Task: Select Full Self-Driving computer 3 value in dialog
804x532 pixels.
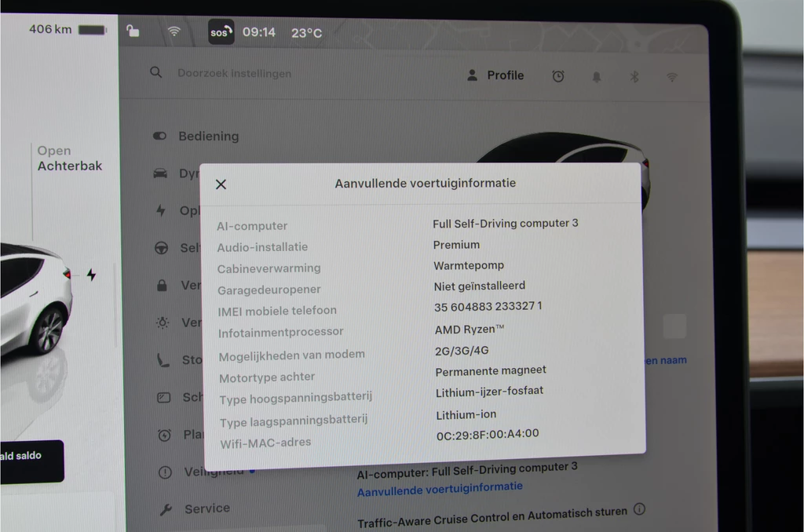Action: (x=506, y=224)
